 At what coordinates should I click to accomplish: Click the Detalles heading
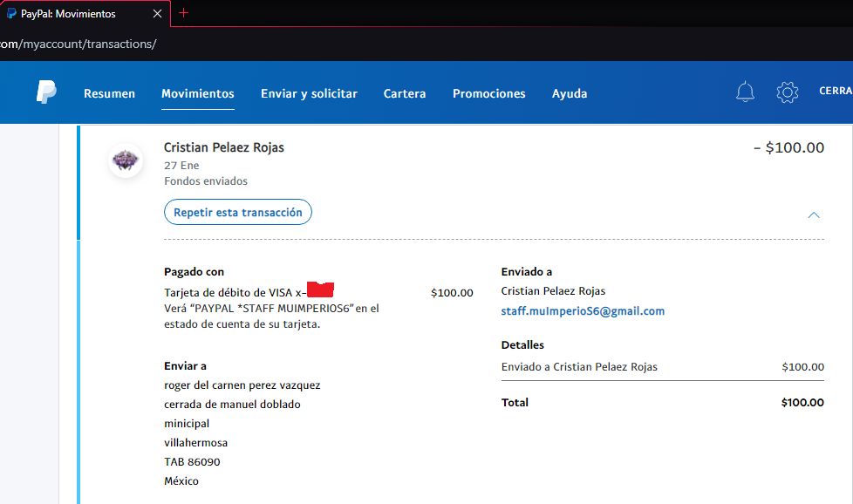522,344
